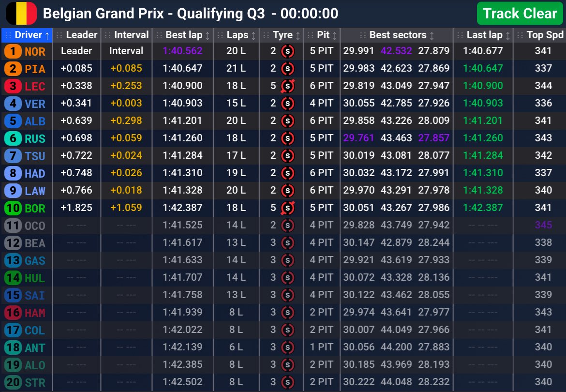This screenshot has height=392, width=566.
Task: Select driver name TSU
Action: pos(35,156)
